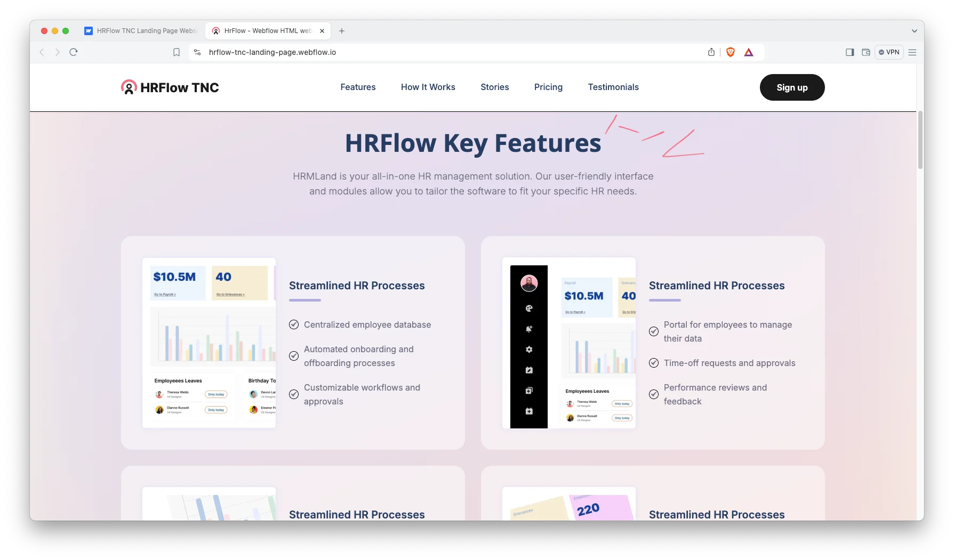
Task: Bookmark this page with bookmark icon
Action: pyautogui.click(x=177, y=52)
